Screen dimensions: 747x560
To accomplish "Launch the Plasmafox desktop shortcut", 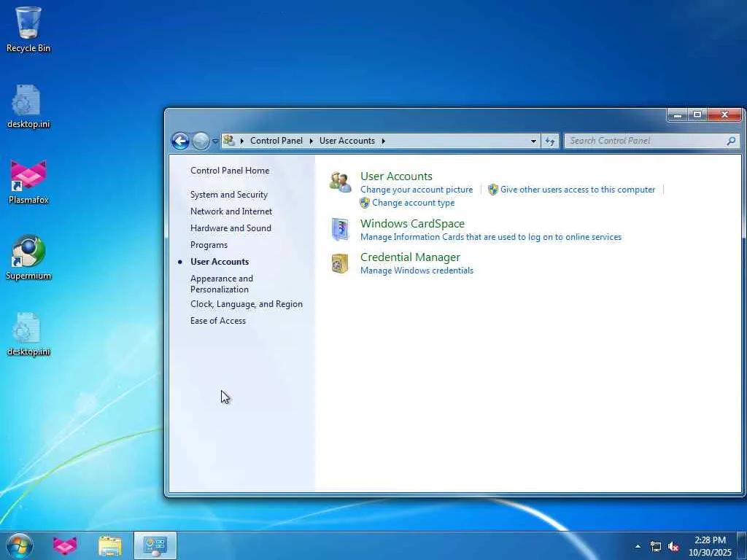I will 28,182.
